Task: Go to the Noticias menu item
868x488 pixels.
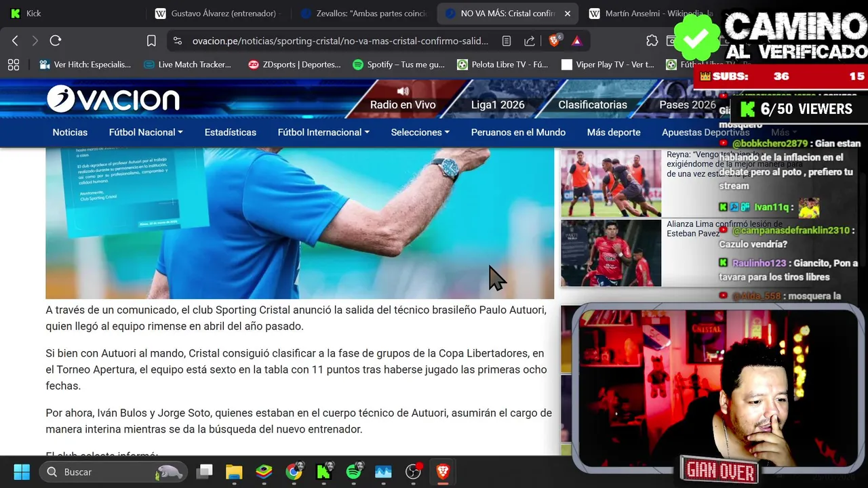Action: point(70,132)
